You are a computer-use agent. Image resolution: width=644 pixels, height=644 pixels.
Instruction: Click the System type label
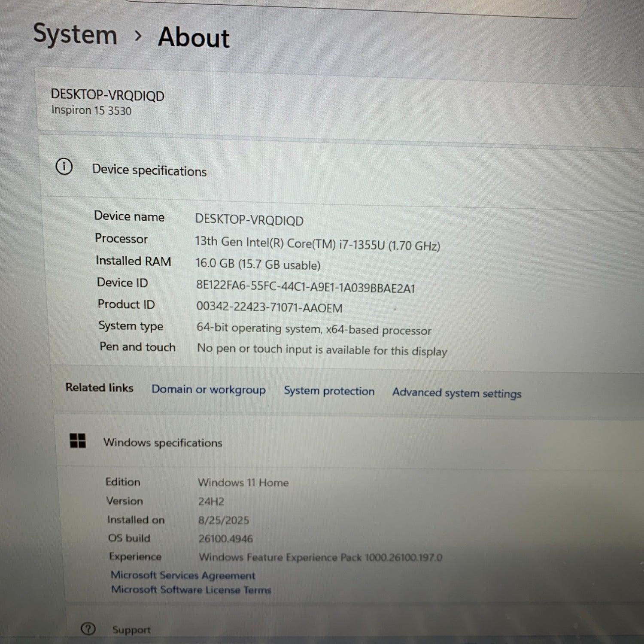131,326
